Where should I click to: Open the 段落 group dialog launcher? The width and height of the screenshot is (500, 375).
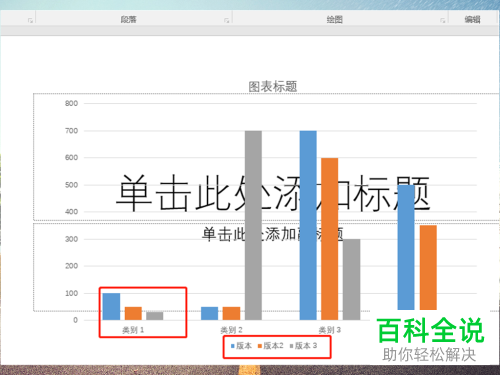click(x=226, y=21)
